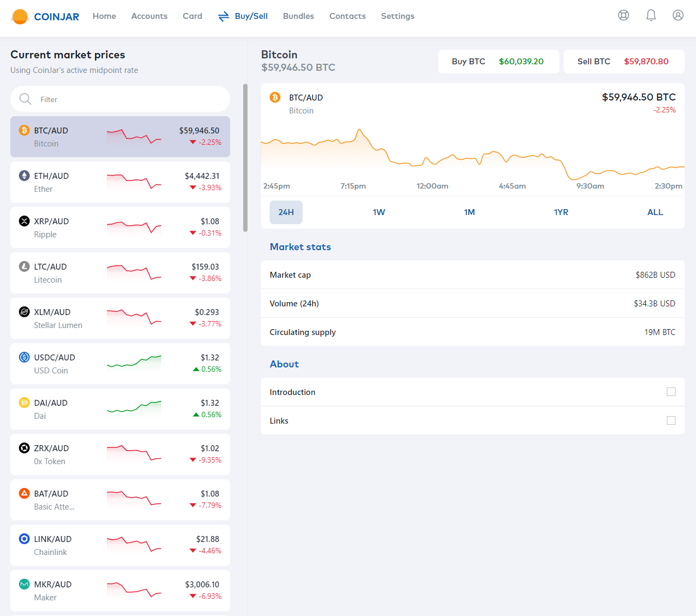Screen dimensions: 696x616
Task: Click the Dai icon in DAI/AUD row
Action: [24, 403]
